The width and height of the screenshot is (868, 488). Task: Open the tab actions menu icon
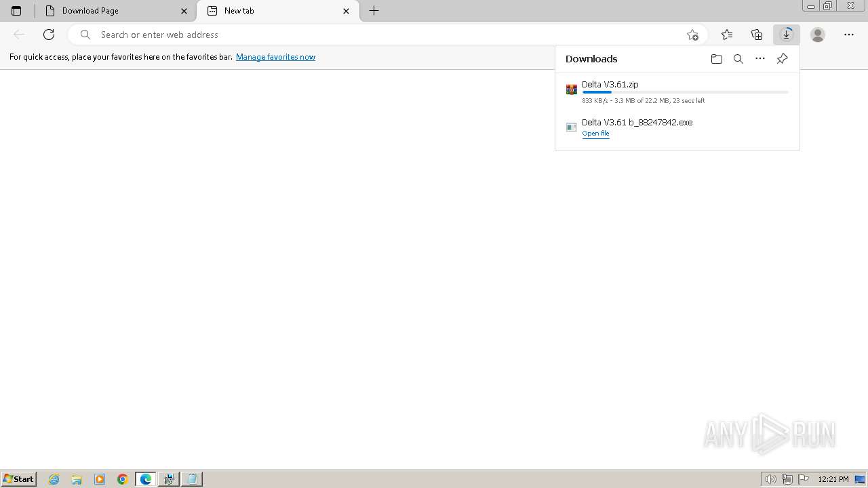pyautogui.click(x=16, y=11)
